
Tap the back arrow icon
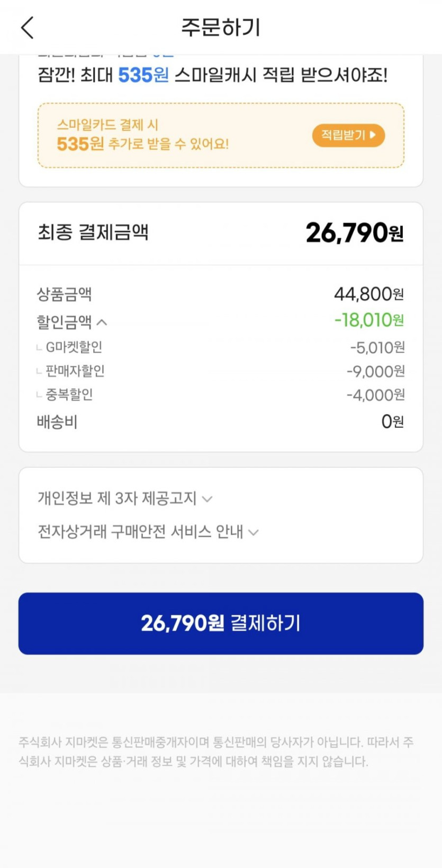point(28,28)
